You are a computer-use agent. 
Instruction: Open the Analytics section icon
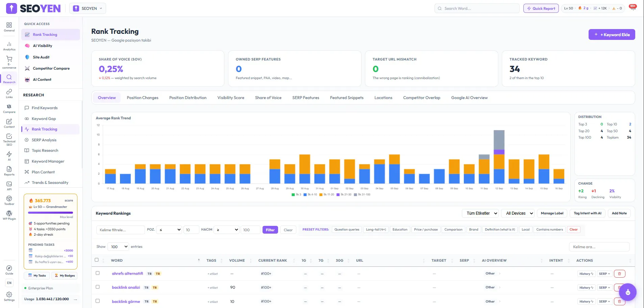[9, 46]
